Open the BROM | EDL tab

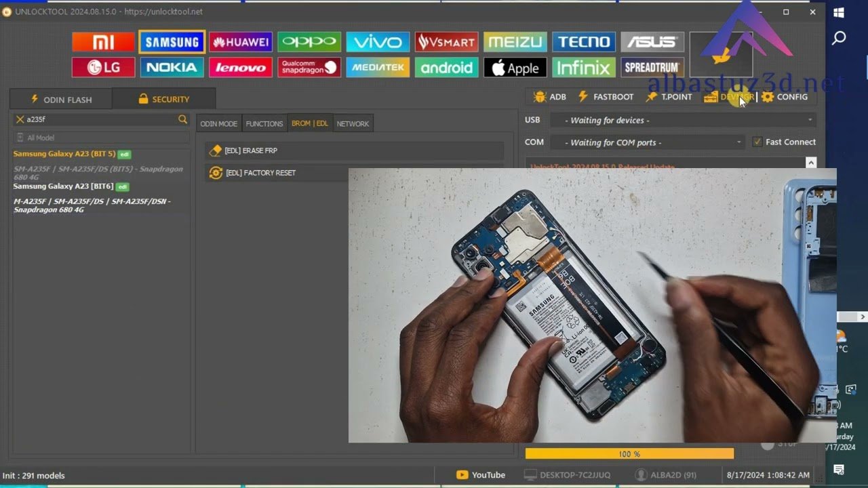coord(310,123)
